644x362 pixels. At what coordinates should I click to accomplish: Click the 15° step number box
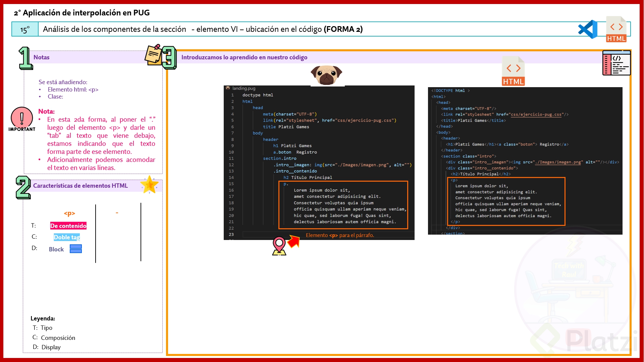pos(25,29)
